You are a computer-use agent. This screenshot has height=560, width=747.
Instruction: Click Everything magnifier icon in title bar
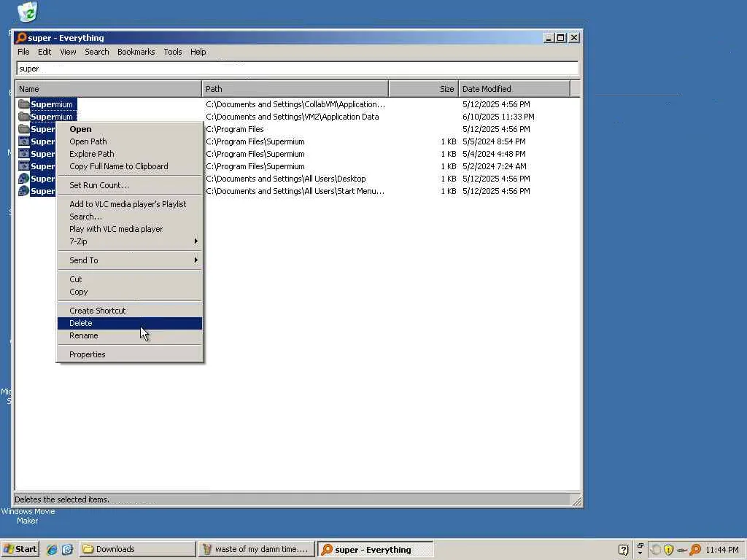click(x=21, y=38)
